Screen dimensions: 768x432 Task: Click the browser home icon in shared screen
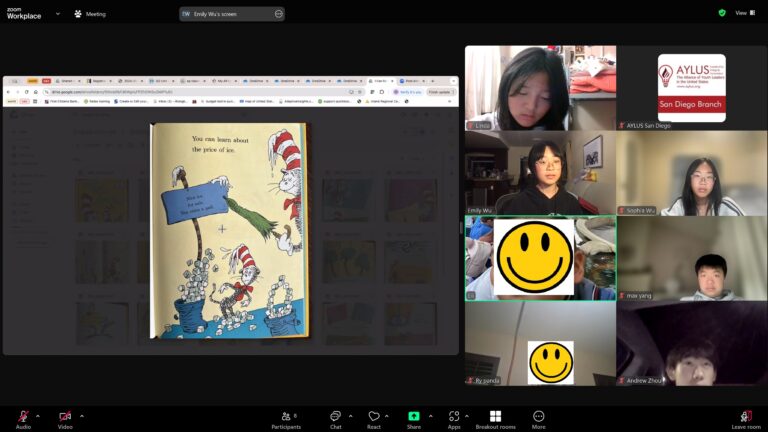(35, 92)
